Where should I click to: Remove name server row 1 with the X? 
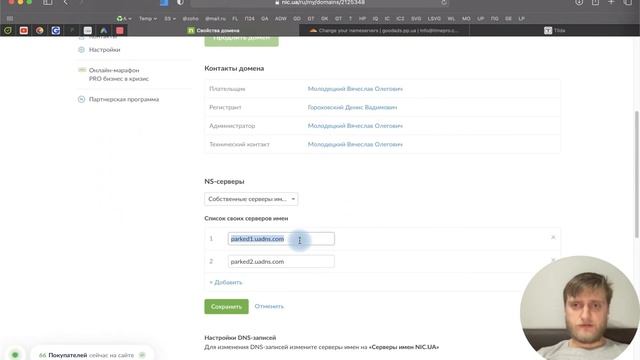(x=553, y=237)
